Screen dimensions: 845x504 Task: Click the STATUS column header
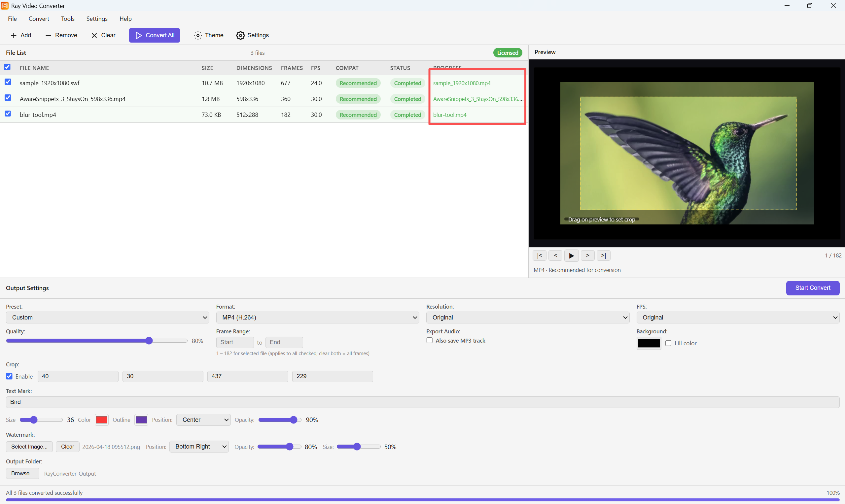click(x=400, y=68)
